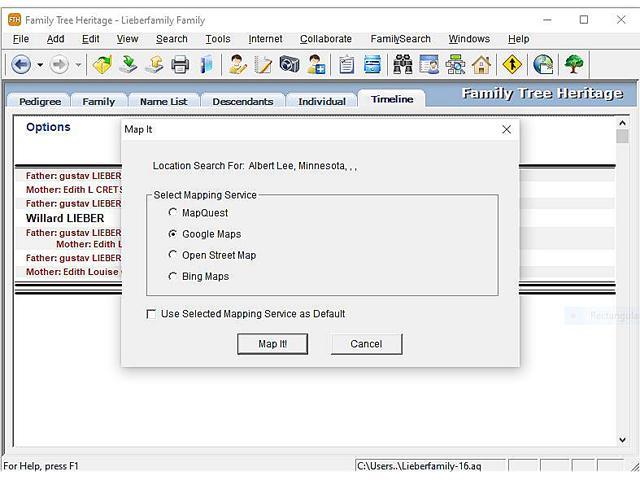Image resolution: width=640 pixels, height=480 pixels.
Task: Switch to the Descendants tab
Action: pos(242,101)
